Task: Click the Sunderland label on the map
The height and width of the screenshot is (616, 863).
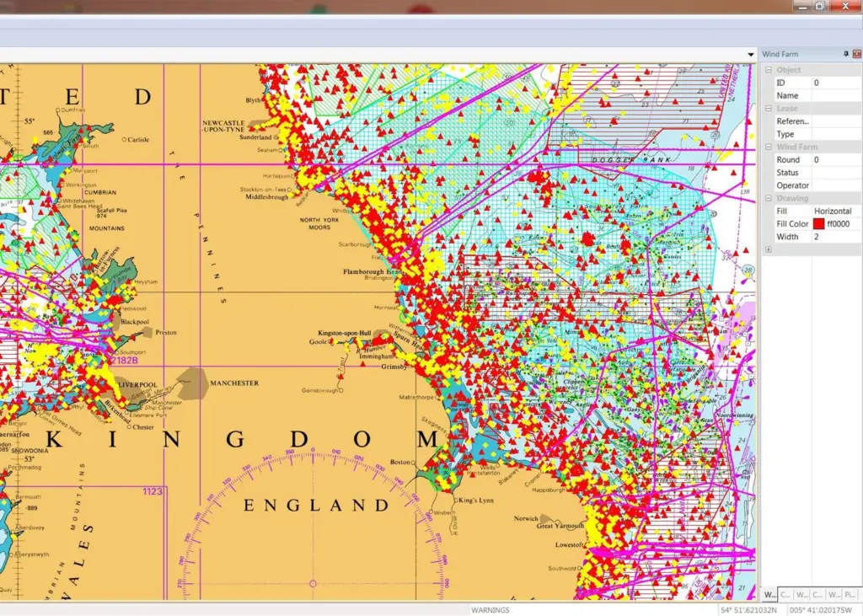Action: click(x=255, y=137)
